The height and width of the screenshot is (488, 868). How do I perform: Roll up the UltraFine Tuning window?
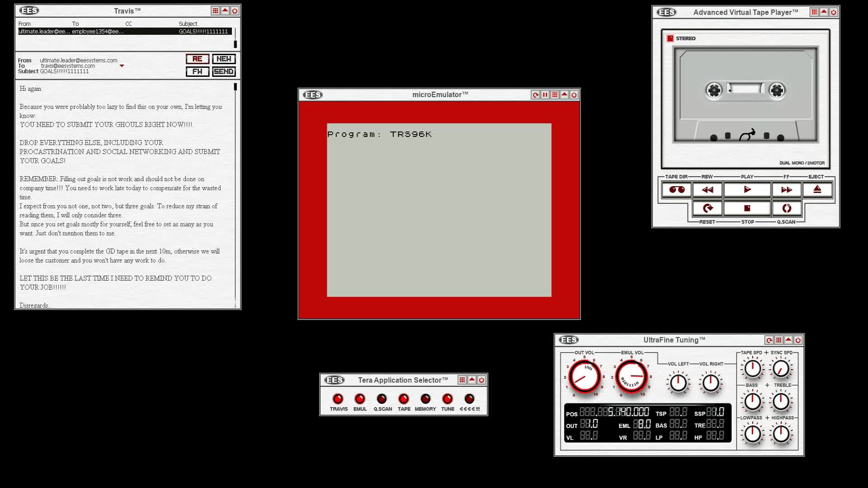(788, 340)
